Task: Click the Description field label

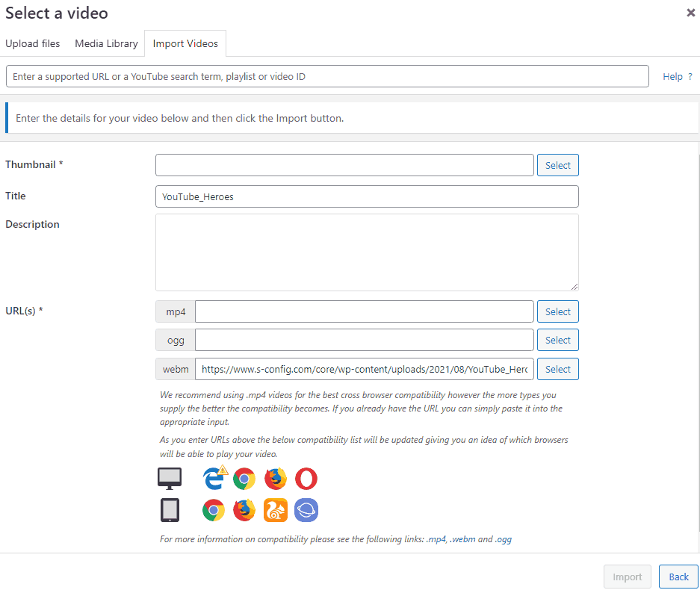Action: click(32, 224)
